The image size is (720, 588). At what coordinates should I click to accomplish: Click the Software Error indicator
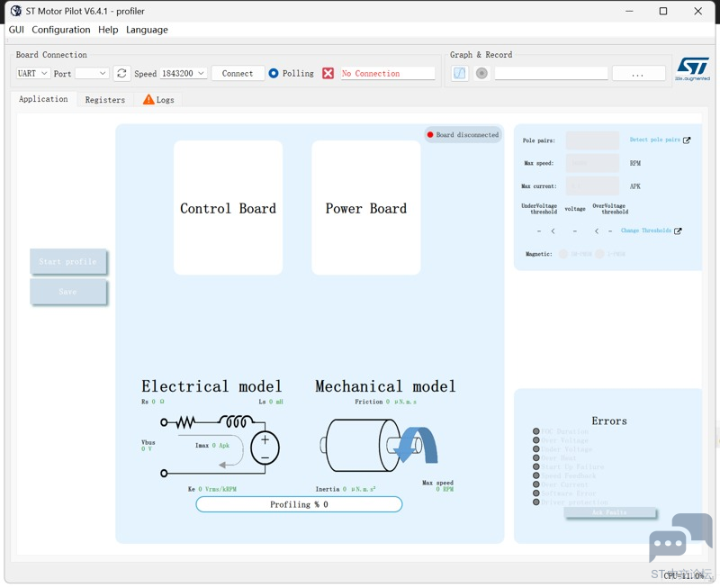click(x=535, y=493)
